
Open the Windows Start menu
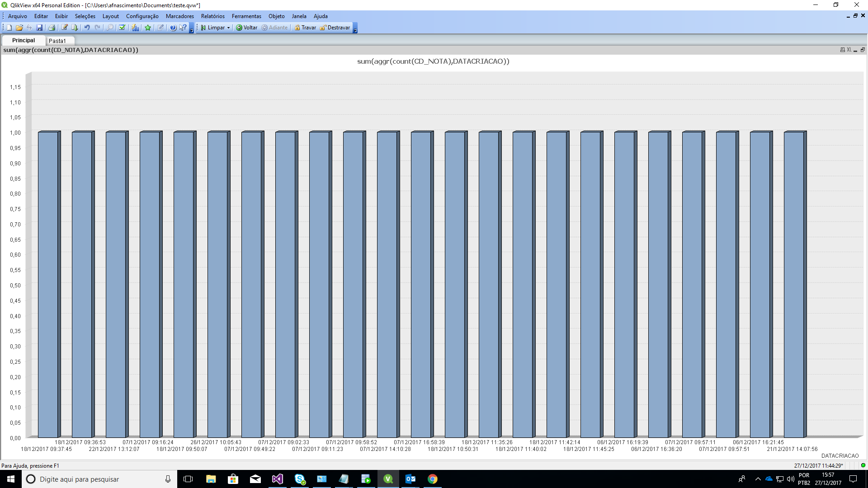coord(11,479)
